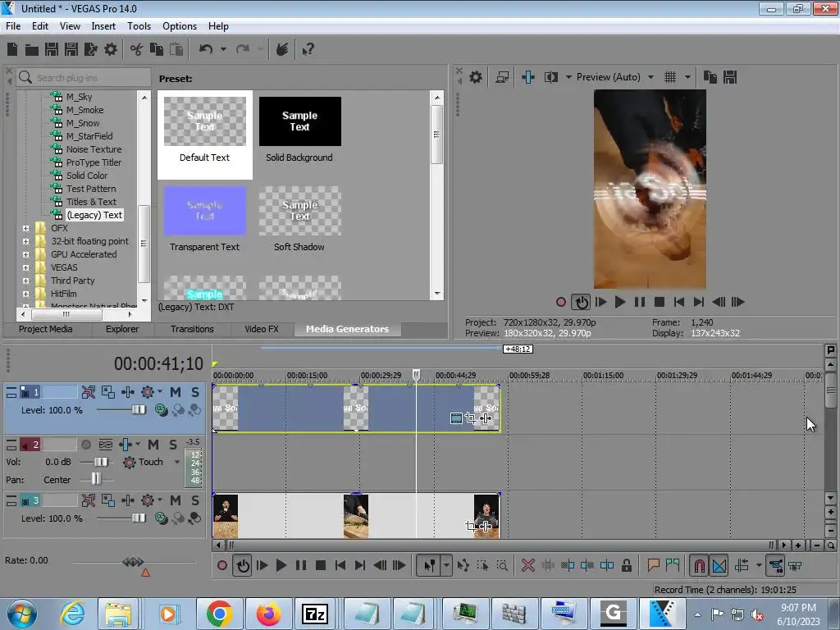Insert a marker with the flag icon

click(653, 565)
